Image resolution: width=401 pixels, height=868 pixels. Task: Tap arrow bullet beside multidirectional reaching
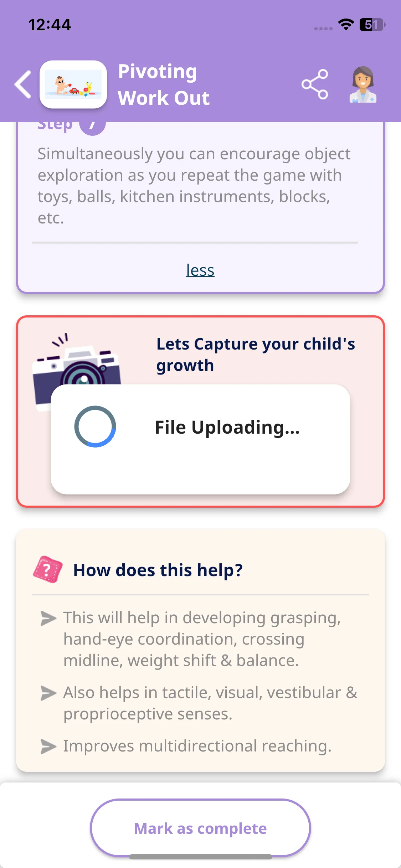[48, 746]
